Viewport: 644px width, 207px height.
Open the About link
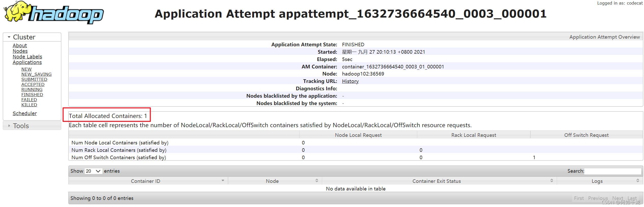(20, 46)
